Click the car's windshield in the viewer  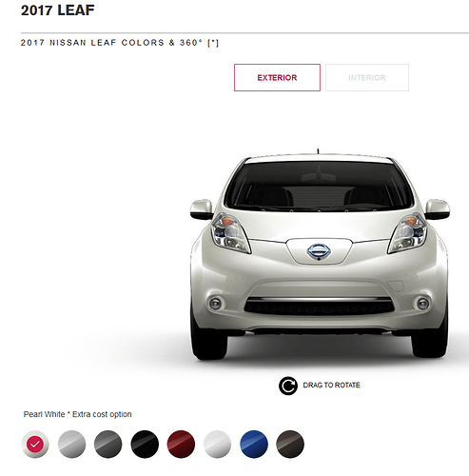(x=319, y=185)
